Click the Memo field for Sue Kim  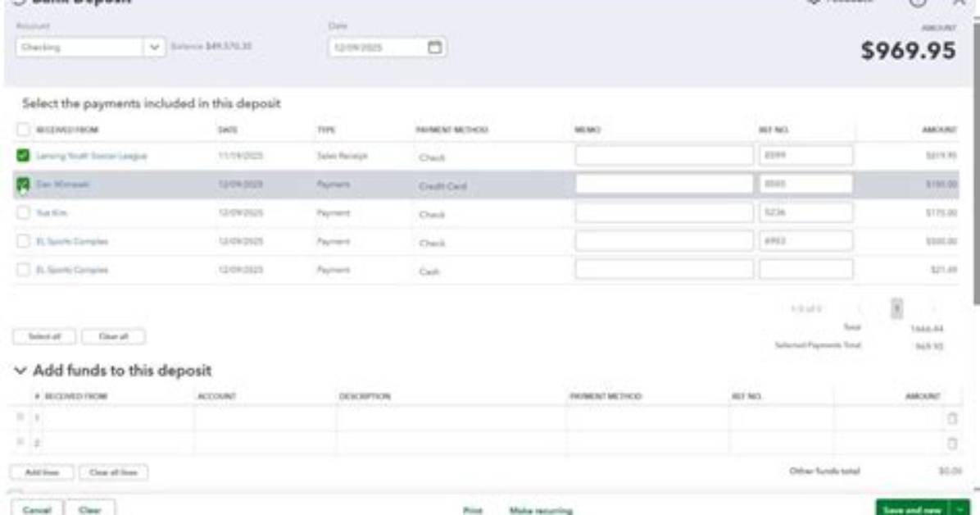pyautogui.click(x=664, y=212)
